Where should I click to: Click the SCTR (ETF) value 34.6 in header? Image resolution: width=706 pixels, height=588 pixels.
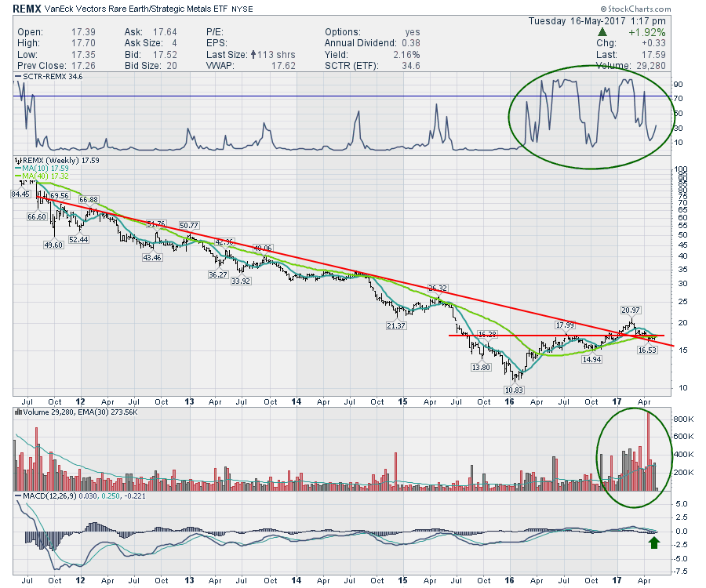click(411, 66)
